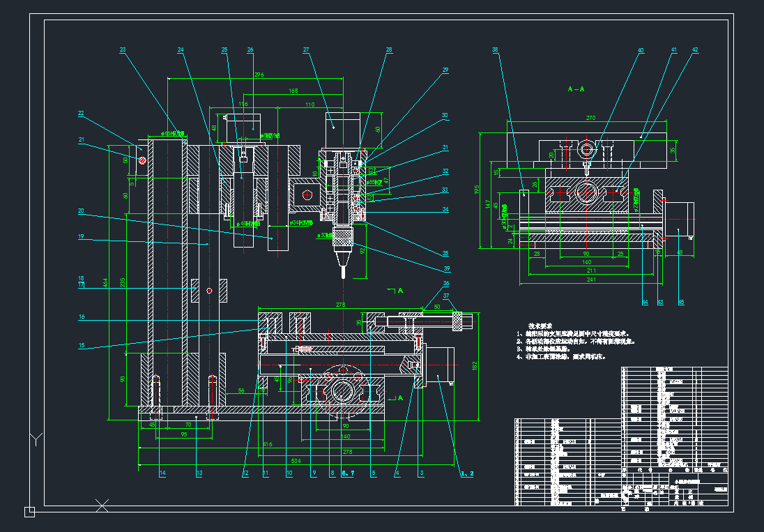Click the small square at the bottom-left corner
This screenshot has width=764, height=532.
(29, 512)
